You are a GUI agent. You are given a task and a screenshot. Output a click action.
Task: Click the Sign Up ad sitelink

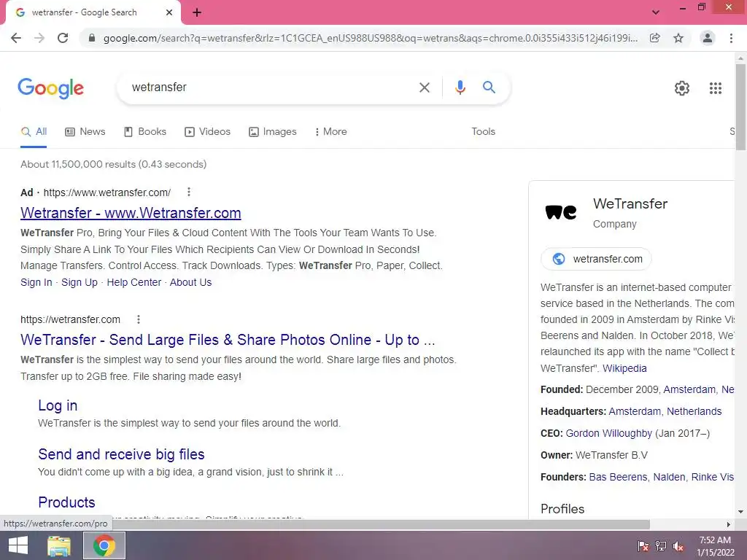79,282
